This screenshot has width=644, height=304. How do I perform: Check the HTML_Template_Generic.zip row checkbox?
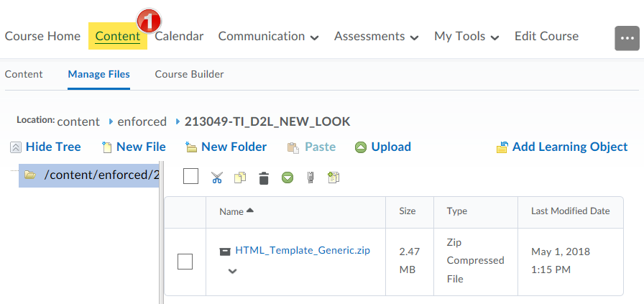click(x=185, y=262)
